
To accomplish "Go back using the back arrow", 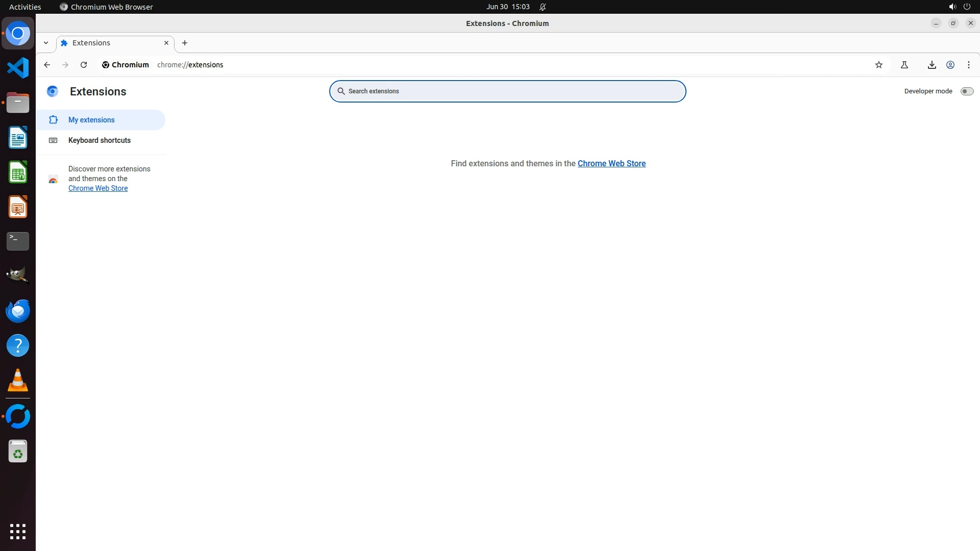I will (47, 65).
